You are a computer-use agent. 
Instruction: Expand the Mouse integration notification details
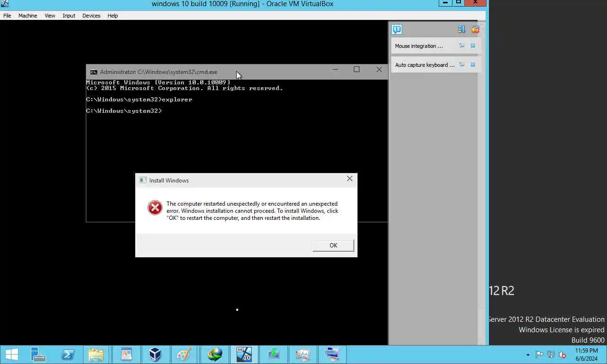[x=461, y=46]
